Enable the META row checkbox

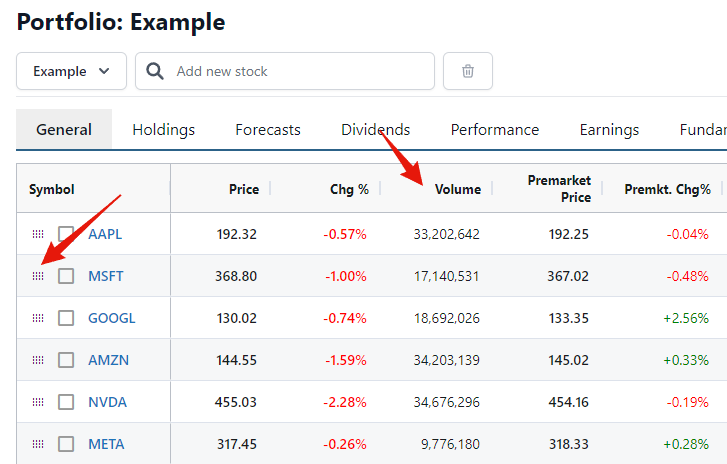pyautogui.click(x=66, y=444)
